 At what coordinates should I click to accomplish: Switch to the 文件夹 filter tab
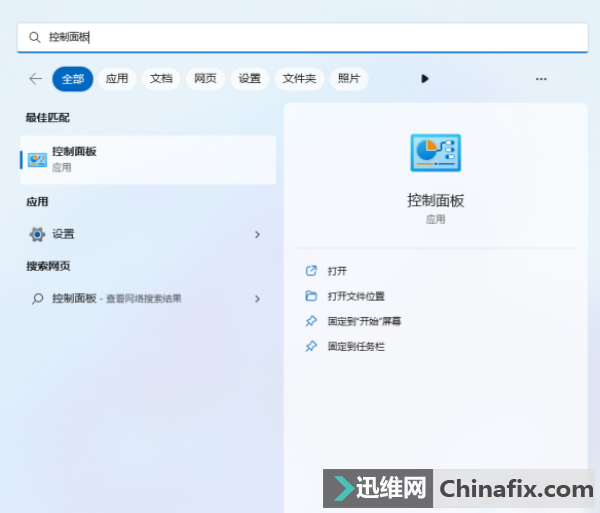click(x=299, y=79)
